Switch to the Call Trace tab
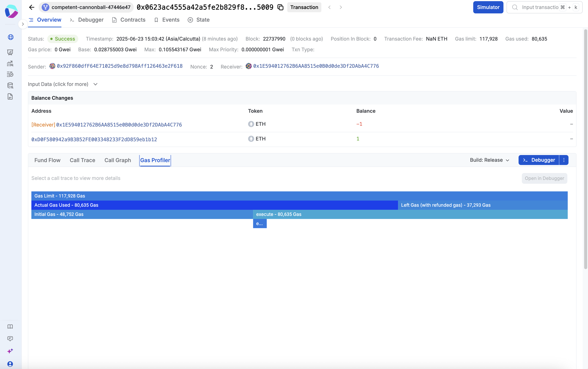The height and width of the screenshot is (369, 588). point(82,160)
